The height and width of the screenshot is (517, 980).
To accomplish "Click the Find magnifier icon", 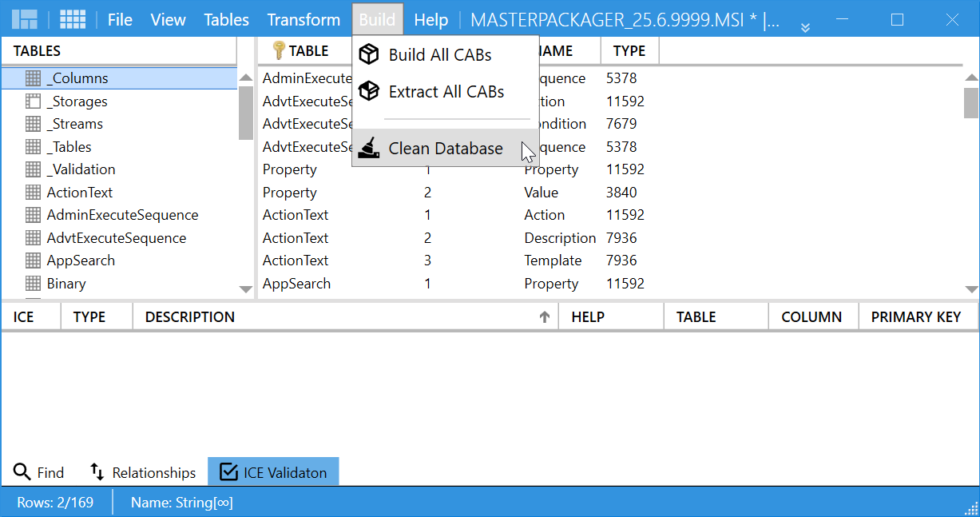I will point(22,471).
